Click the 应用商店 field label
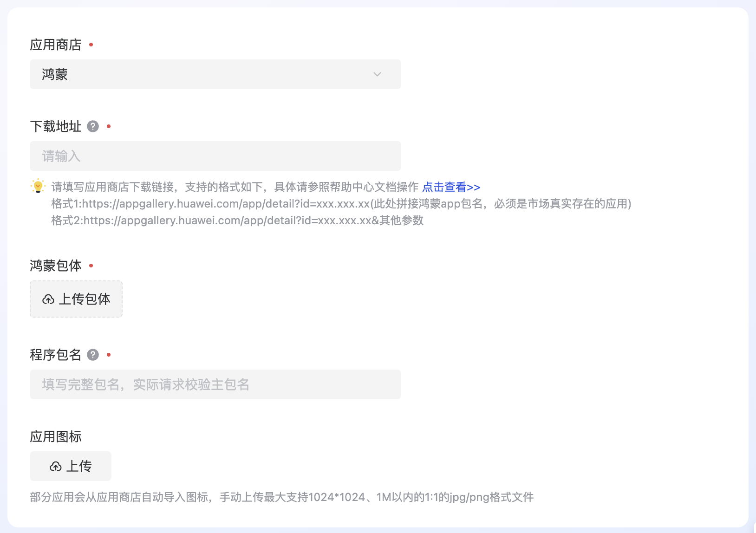The width and height of the screenshot is (756, 533). point(56,45)
